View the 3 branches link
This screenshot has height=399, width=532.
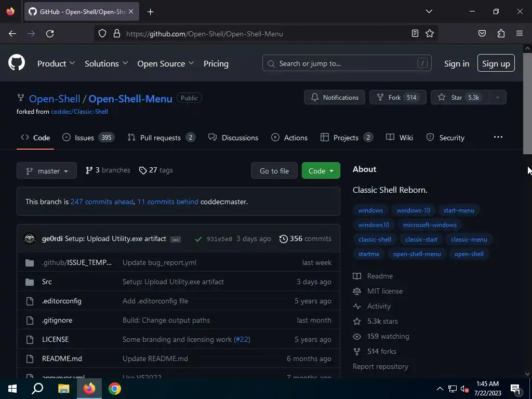point(108,170)
